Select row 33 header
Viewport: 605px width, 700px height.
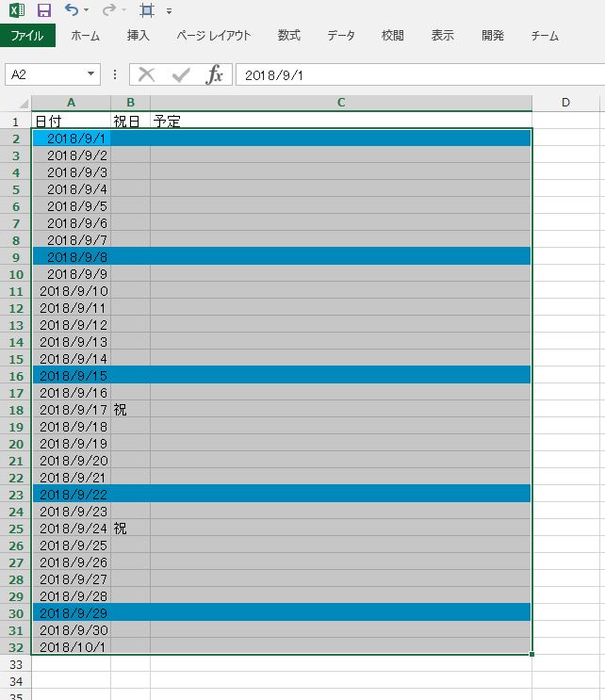pyautogui.click(x=16, y=665)
